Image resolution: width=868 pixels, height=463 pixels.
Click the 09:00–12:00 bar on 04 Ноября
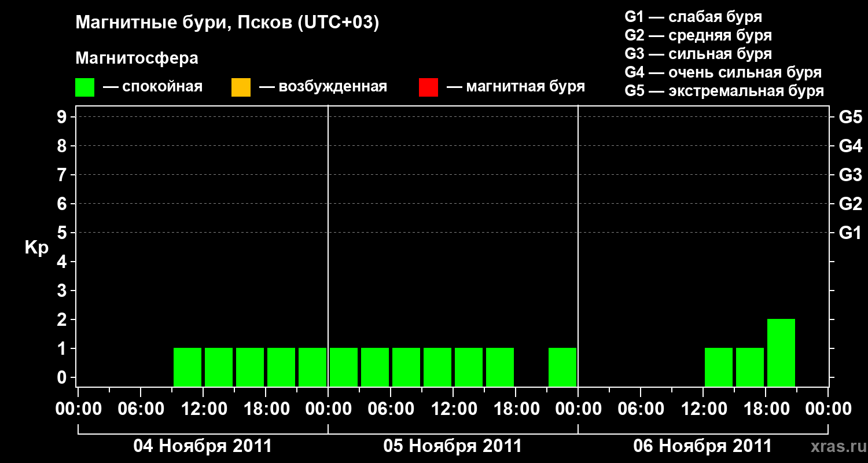[187, 367]
